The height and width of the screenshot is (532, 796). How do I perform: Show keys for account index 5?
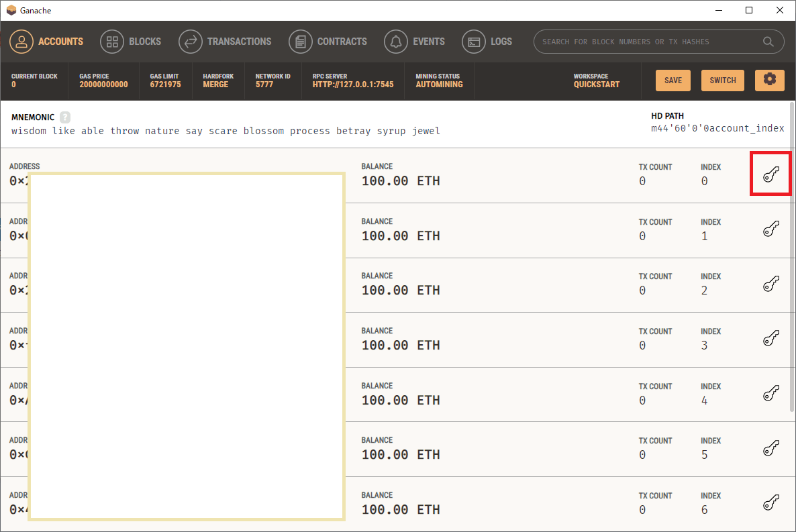770,448
